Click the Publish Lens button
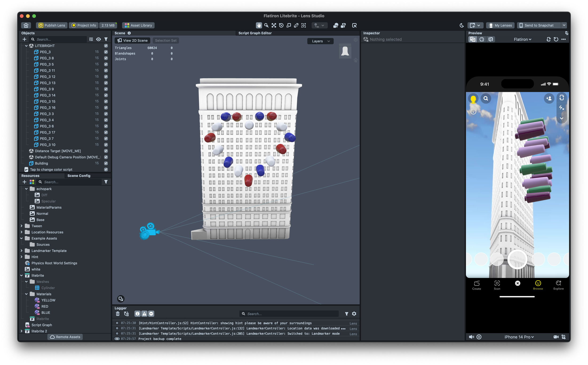This screenshot has height=365, width=588. [x=52, y=25]
